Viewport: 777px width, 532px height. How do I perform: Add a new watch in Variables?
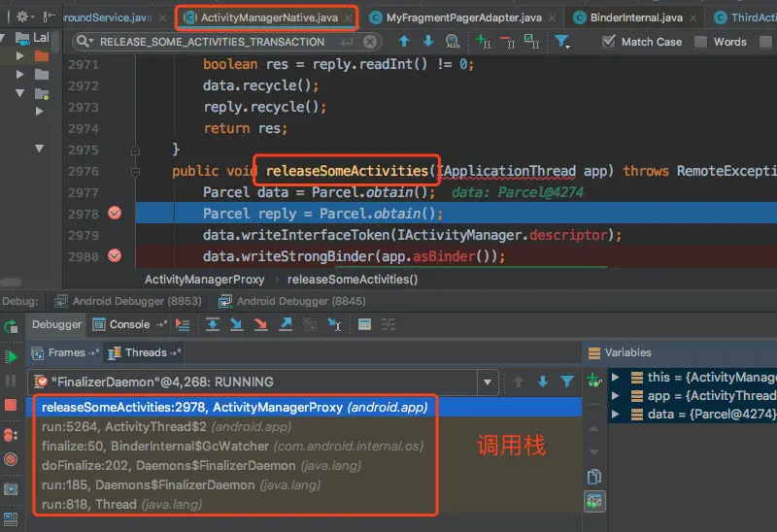coord(594,381)
